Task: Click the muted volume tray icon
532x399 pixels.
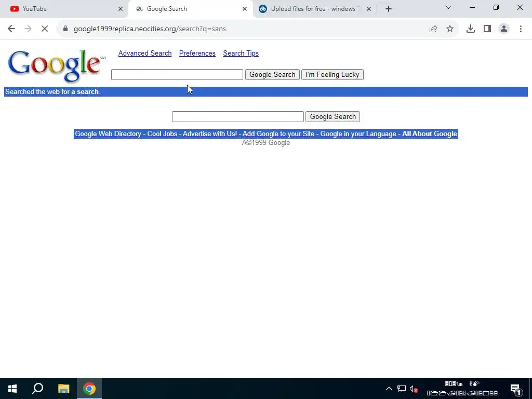Action: point(414,389)
